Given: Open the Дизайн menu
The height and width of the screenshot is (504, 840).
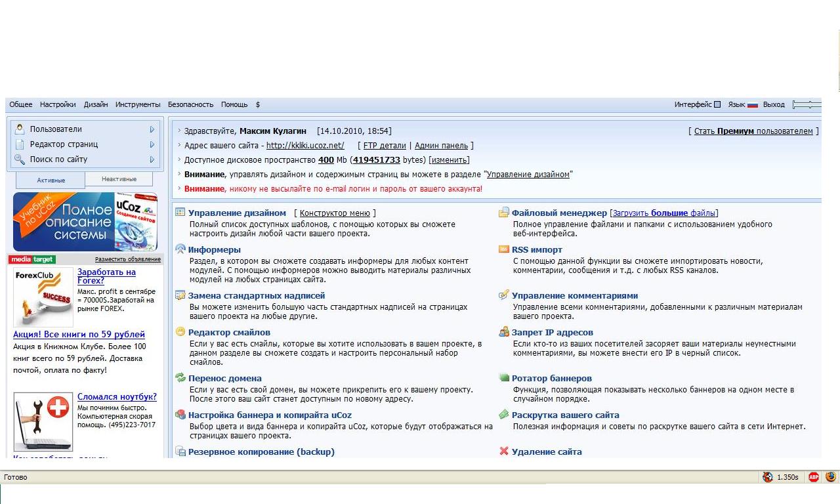Looking at the screenshot, I should (96, 104).
